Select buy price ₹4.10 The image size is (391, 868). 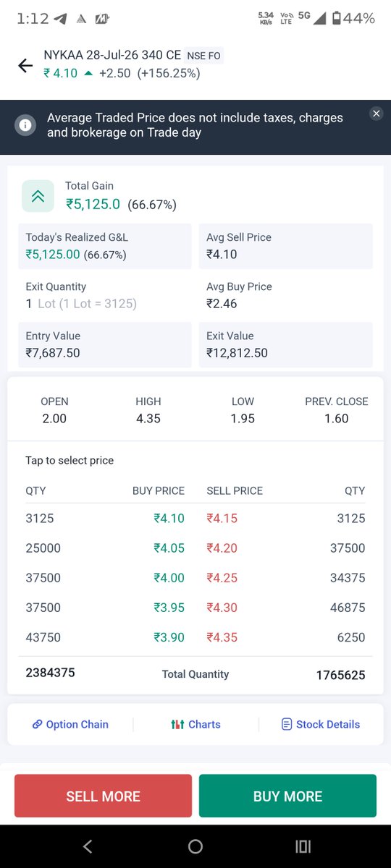tap(169, 519)
